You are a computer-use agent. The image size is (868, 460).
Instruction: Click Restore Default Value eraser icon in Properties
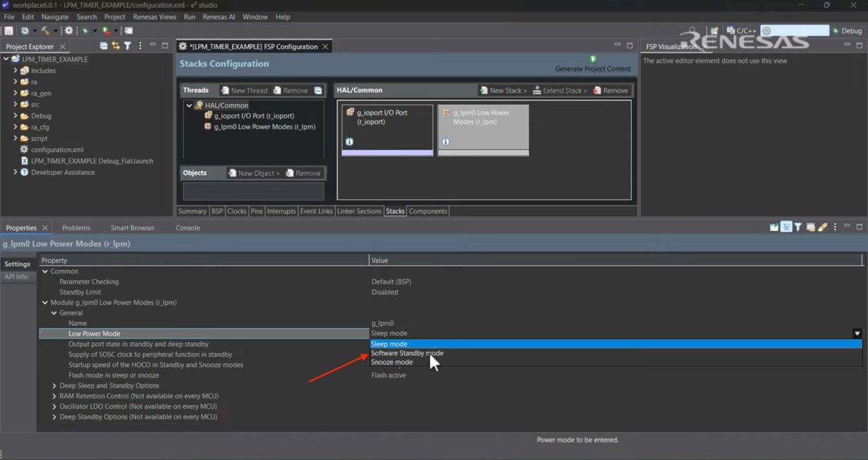point(823,228)
